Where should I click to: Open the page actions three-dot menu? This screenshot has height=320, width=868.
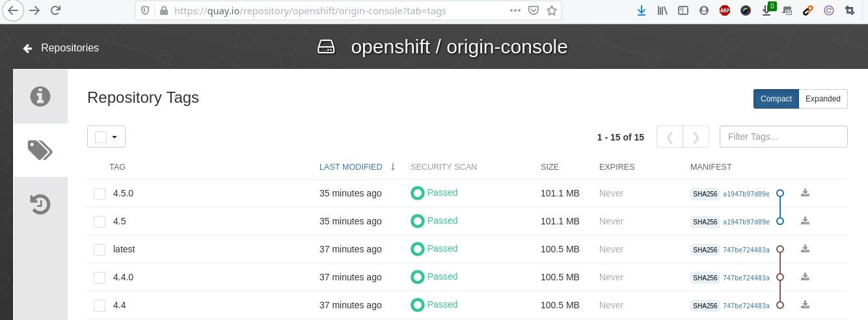coord(515,10)
